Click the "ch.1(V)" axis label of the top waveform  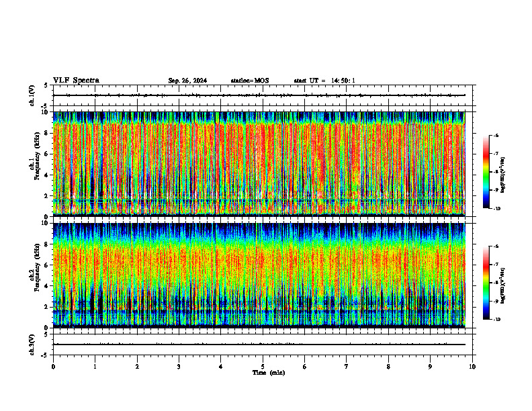pos(32,95)
